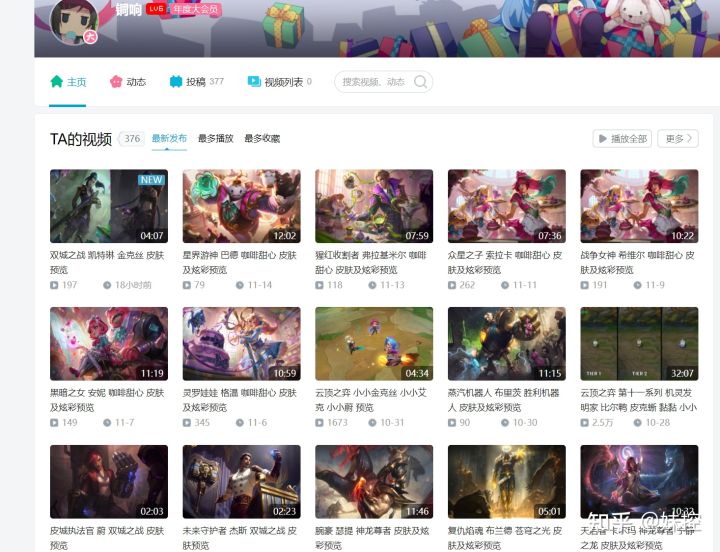Click the 197 play count icon

click(x=54, y=285)
